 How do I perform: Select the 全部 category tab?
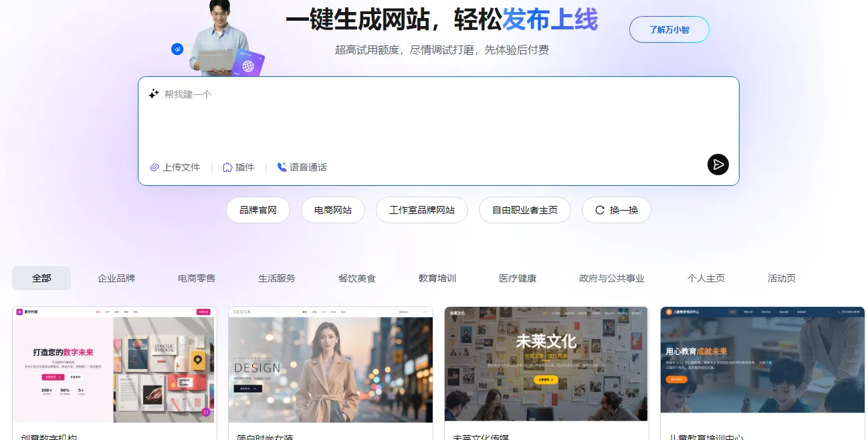[x=41, y=278]
